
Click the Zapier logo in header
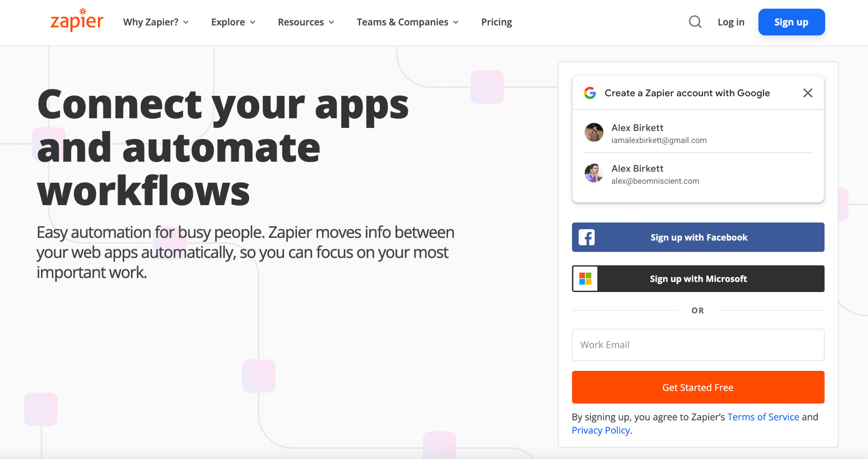tap(77, 20)
